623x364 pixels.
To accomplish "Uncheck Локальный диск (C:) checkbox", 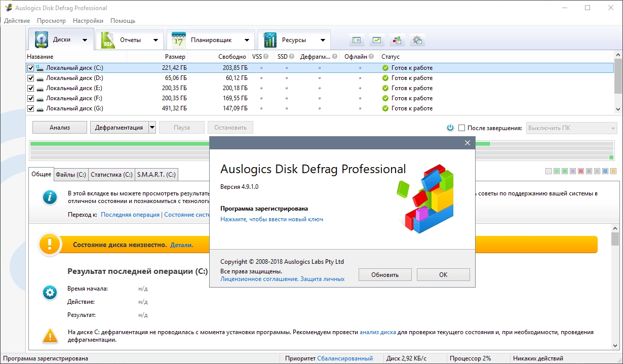I will [30, 68].
